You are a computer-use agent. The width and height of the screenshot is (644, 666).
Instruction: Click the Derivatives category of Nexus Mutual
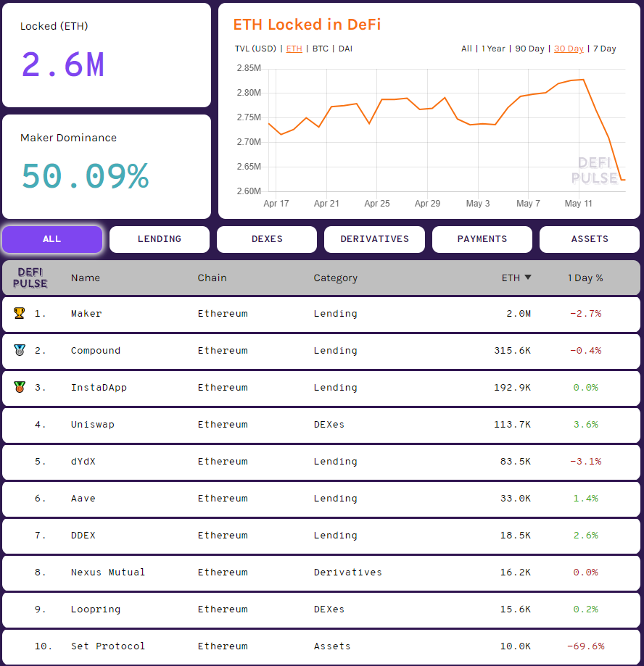coord(347,572)
